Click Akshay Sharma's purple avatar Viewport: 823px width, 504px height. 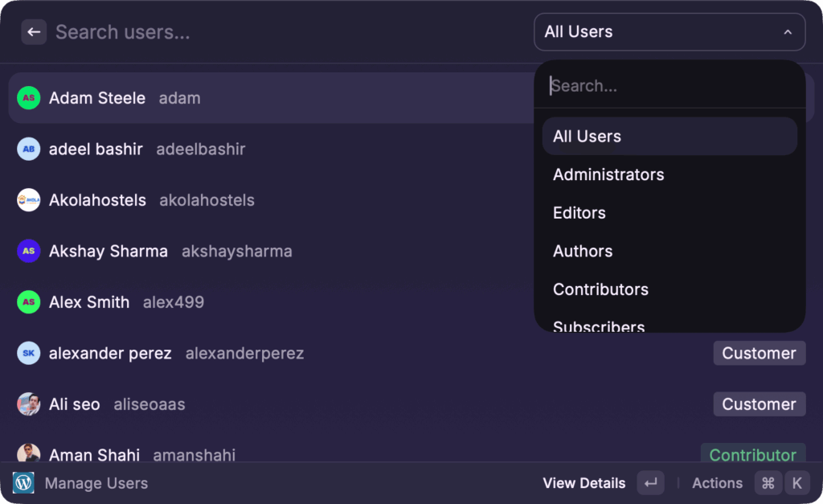pyautogui.click(x=29, y=252)
